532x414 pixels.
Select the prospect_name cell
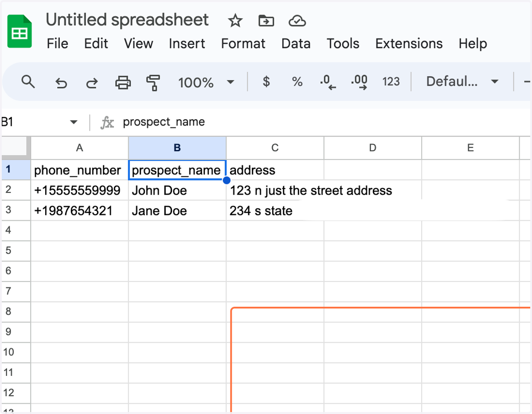coord(177,170)
